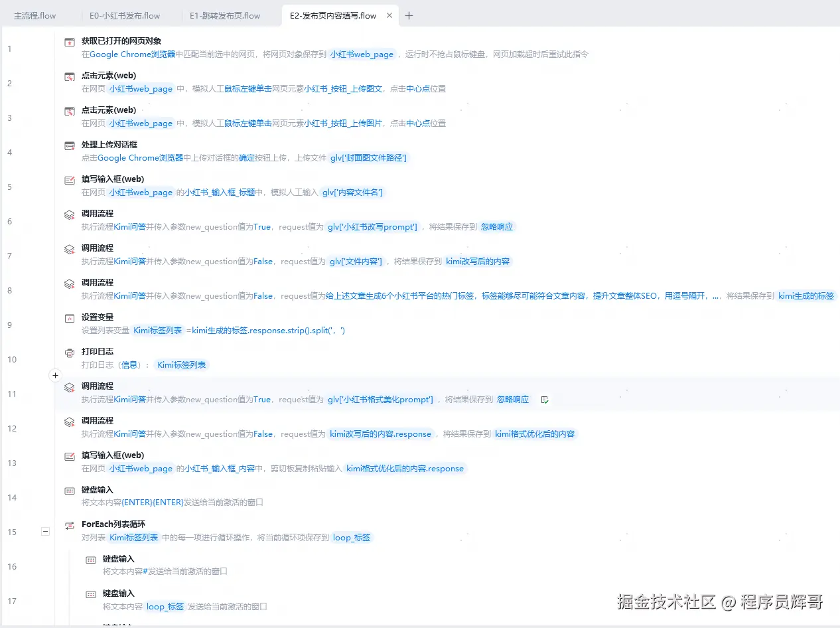
Task: Click the keyboard input icon on step 14
Action: click(69, 490)
